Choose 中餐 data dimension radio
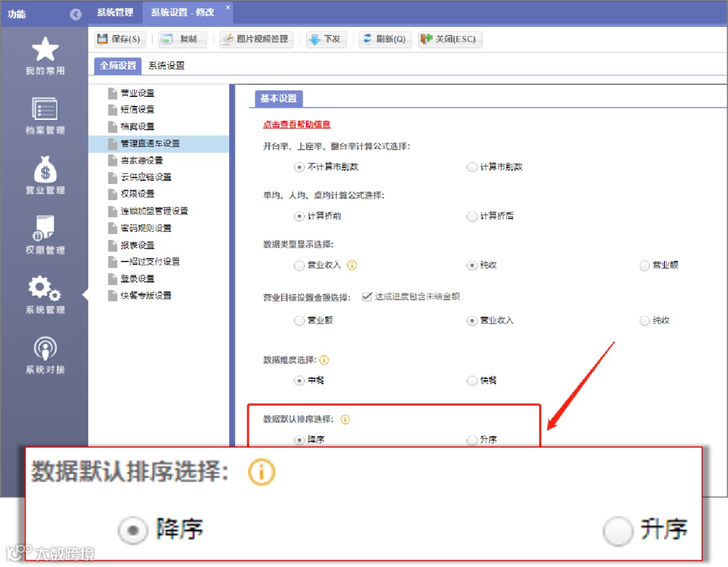This screenshot has height=567, width=728. pyautogui.click(x=299, y=381)
